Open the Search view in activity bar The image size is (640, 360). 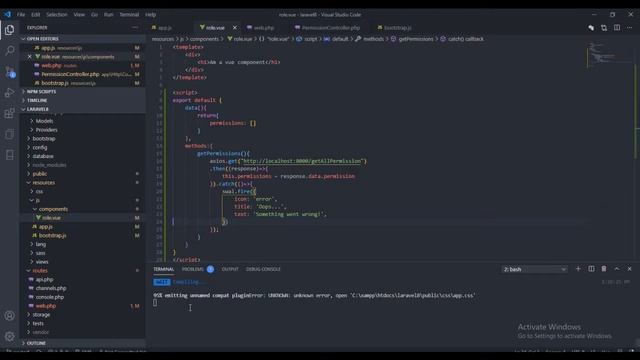coord(9,51)
